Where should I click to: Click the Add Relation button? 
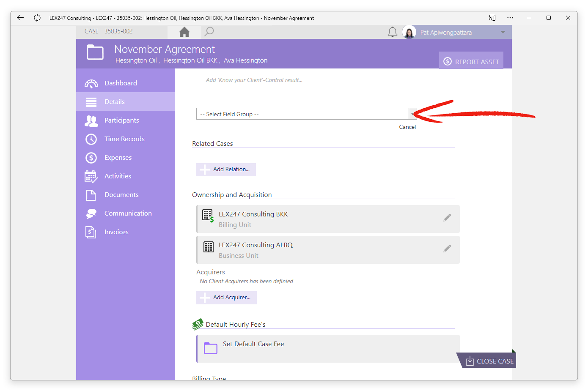click(226, 170)
